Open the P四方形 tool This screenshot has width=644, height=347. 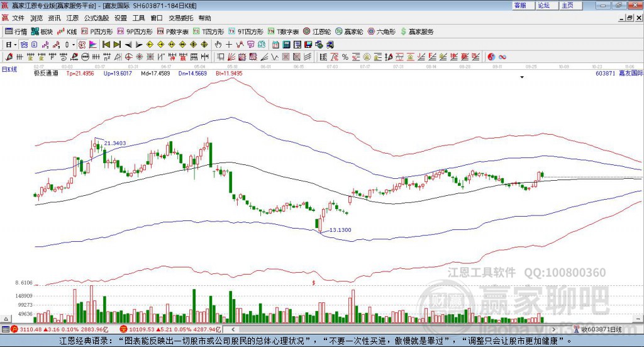coord(96,31)
